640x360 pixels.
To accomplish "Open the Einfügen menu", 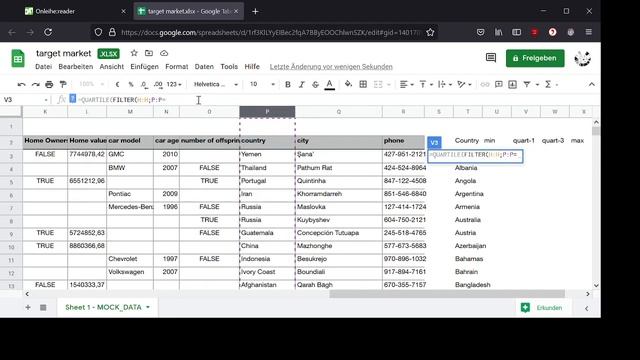I will [144, 67].
